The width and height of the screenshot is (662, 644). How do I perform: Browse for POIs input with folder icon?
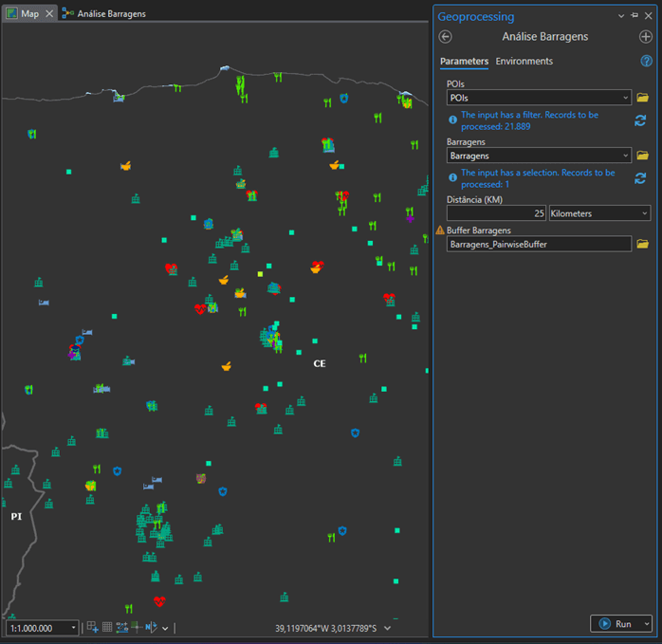point(642,98)
